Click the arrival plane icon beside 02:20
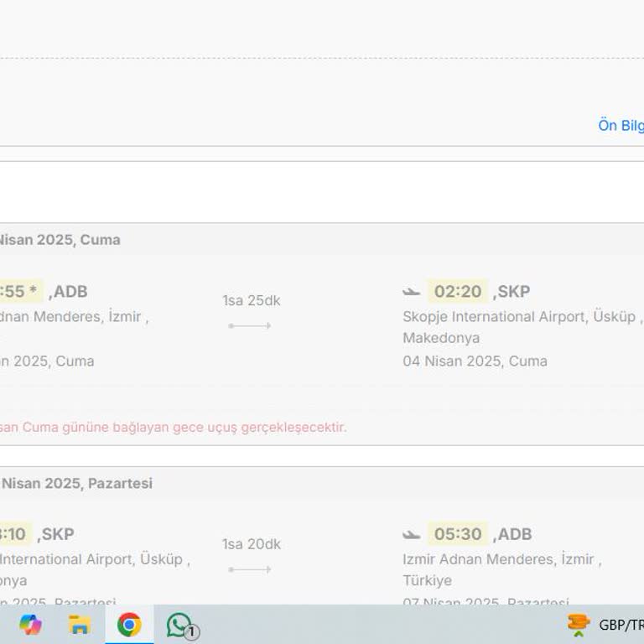Viewport: 644px width, 644px height. [411, 292]
